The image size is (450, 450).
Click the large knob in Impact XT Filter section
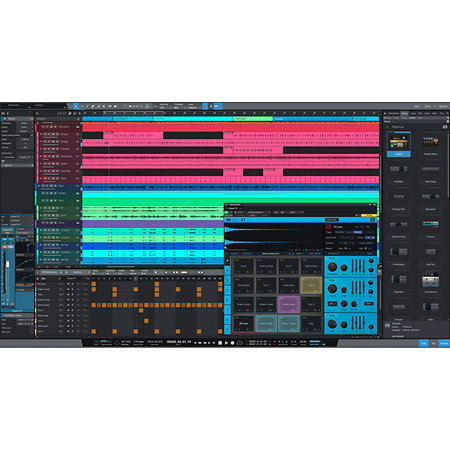pyautogui.click(x=332, y=288)
